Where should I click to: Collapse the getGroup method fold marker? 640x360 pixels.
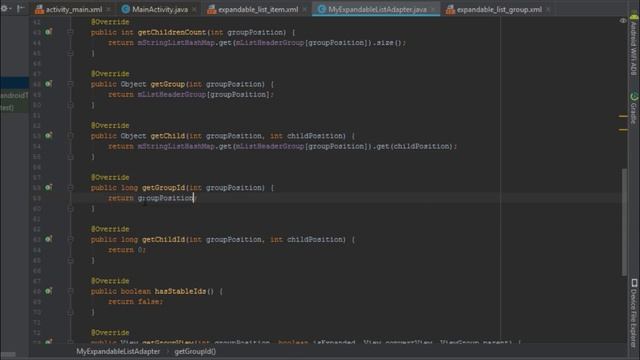coord(70,84)
